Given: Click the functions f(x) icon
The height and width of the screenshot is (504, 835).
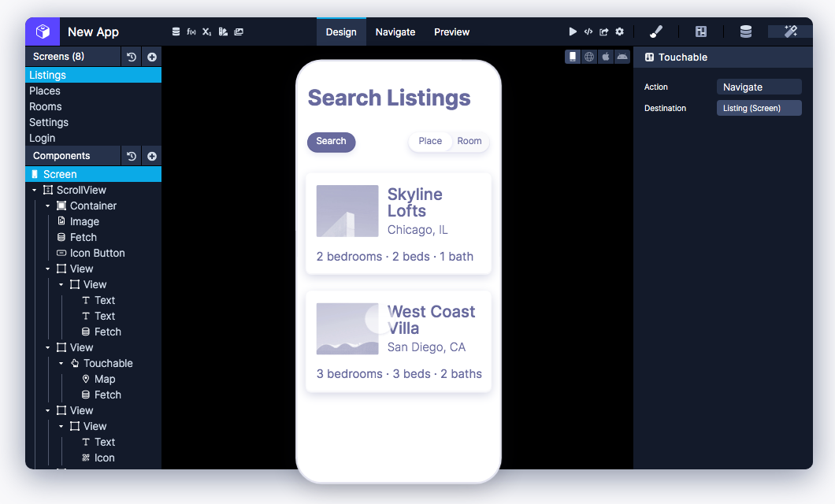Looking at the screenshot, I should [x=191, y=31].
